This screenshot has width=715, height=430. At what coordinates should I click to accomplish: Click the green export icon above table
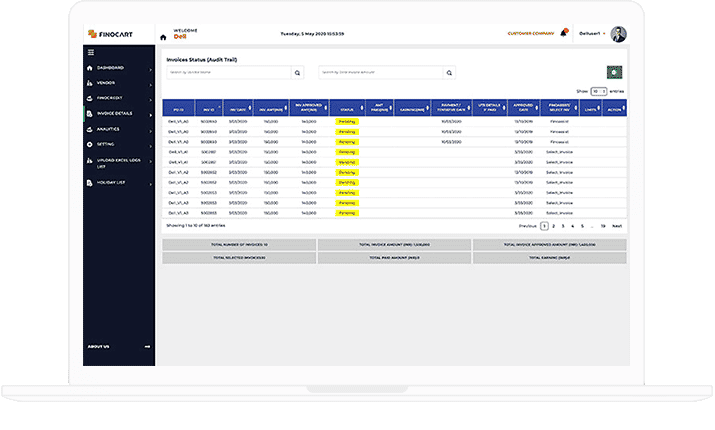[615, 73]
